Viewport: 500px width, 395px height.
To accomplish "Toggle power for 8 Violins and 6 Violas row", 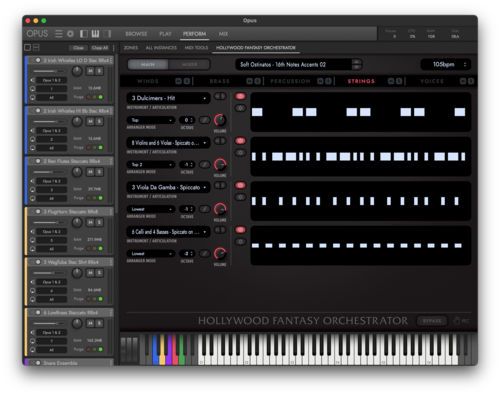I will pyautogui.click(x=240, y=141).
